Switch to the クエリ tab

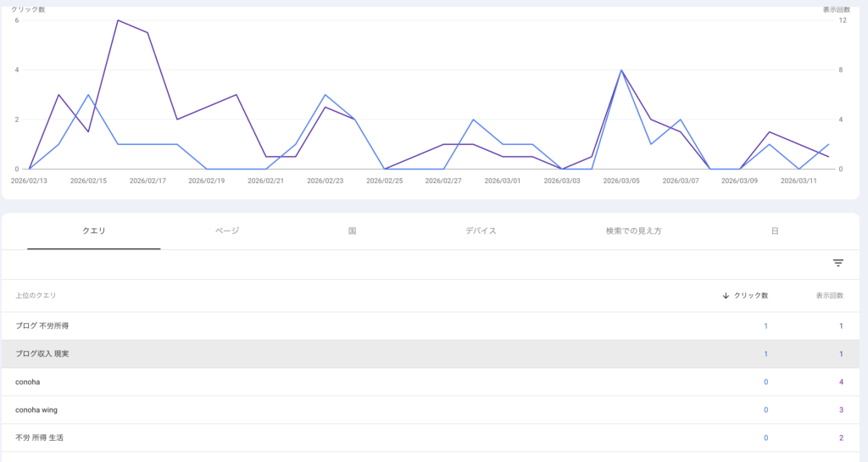click(93, 231)
